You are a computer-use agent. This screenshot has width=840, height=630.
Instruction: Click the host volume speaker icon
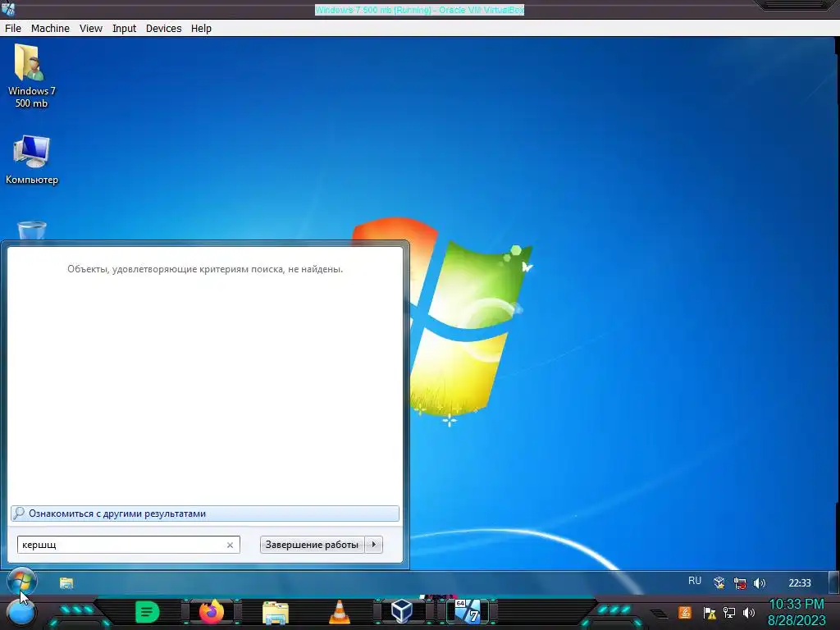pyautogui.click(x=749, y=612)
